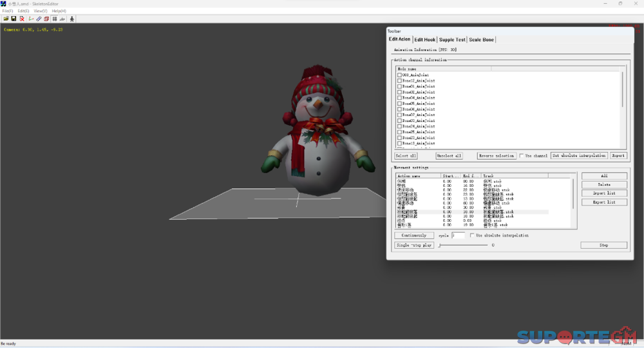Image resolution: width=644 pixels, height=348 pixels.
Task: Click the red X delete icon
Action: pyautogui.click(x=22, y=19)
